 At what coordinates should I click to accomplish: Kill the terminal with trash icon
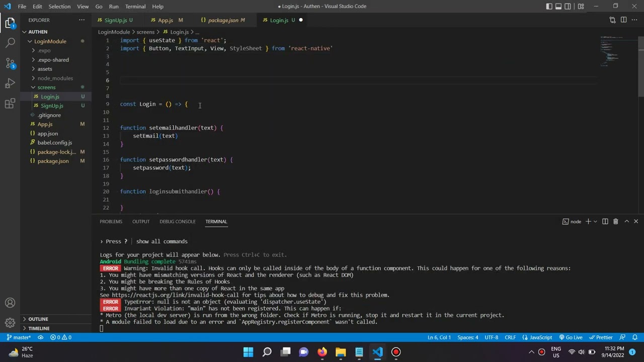(x=615, y=221)
